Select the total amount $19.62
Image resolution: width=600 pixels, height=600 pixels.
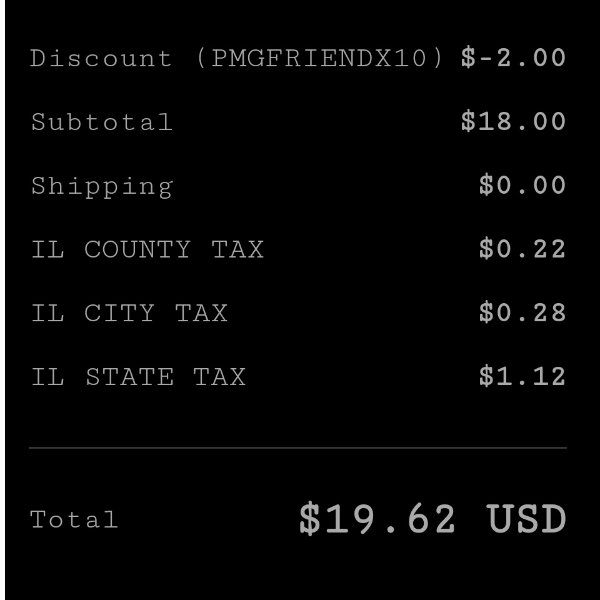377,519
